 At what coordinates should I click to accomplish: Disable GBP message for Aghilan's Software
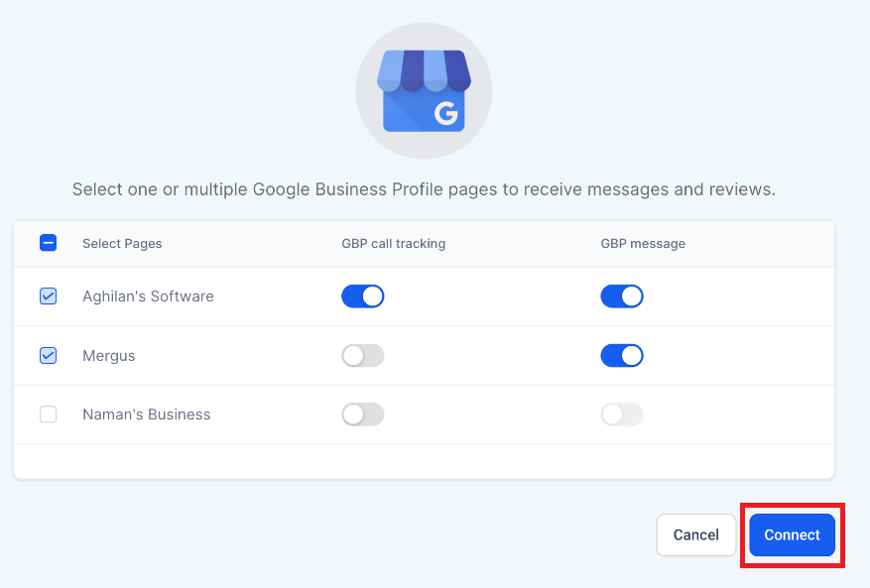622,296
